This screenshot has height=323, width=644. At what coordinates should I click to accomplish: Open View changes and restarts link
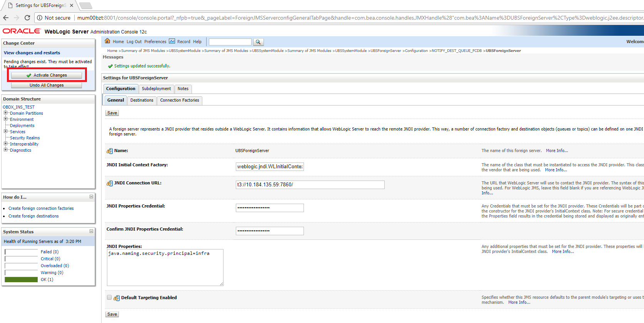32,53
